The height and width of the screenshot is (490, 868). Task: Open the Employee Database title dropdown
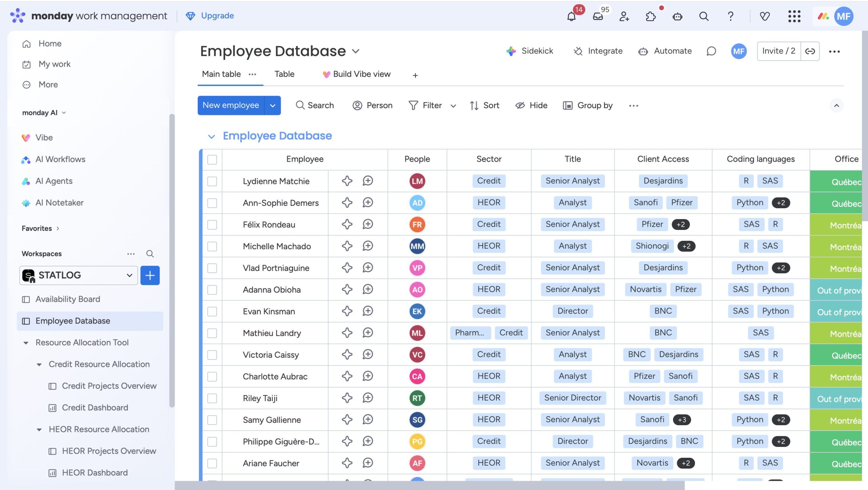click(x=355, y=52)
